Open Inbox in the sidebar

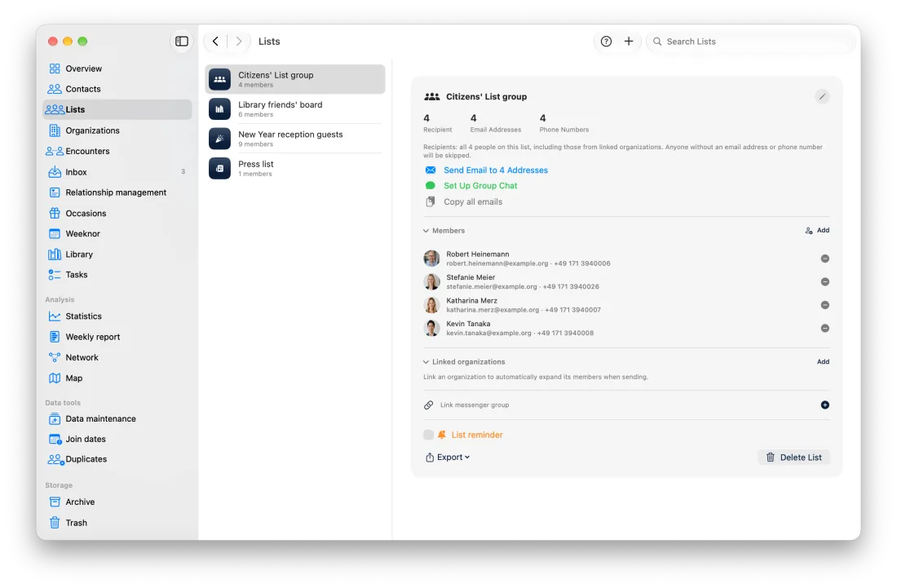coord(117,171)
